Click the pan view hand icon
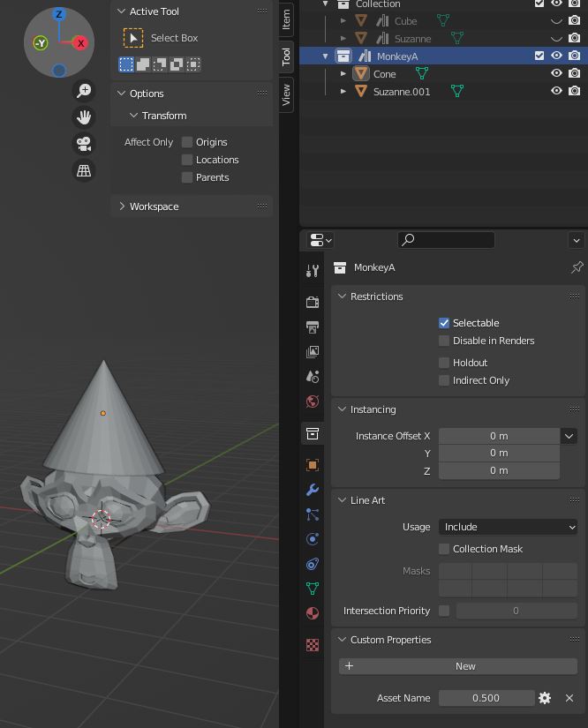The height and width of the screenshot is (728, 588). (x=84, y=117)
